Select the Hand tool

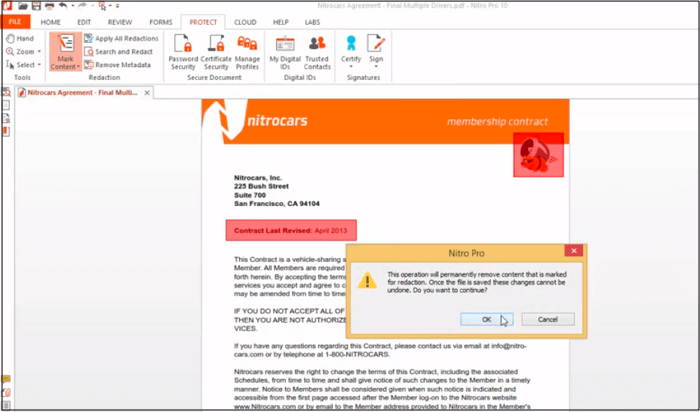20,38
